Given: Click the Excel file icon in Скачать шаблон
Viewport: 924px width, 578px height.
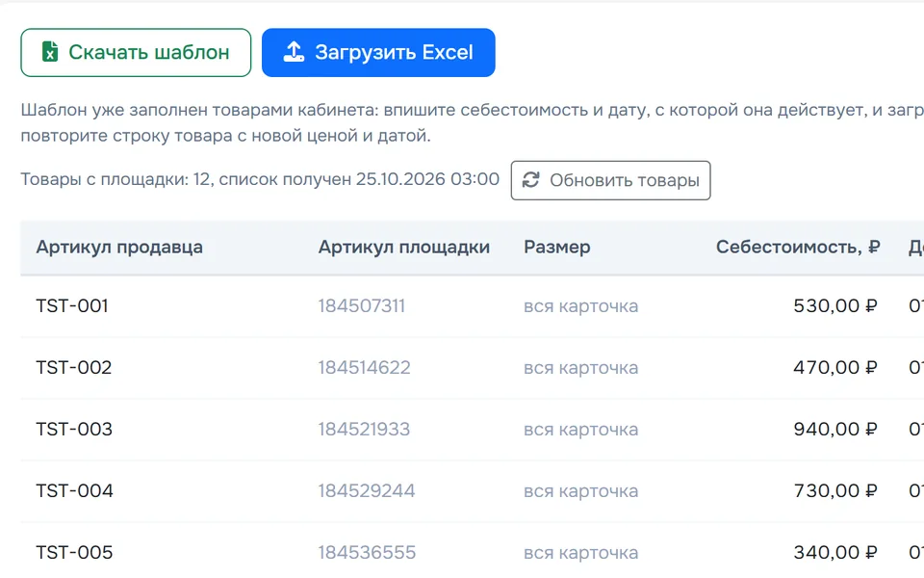Looking at the screenshot, I should coord(50,52).
